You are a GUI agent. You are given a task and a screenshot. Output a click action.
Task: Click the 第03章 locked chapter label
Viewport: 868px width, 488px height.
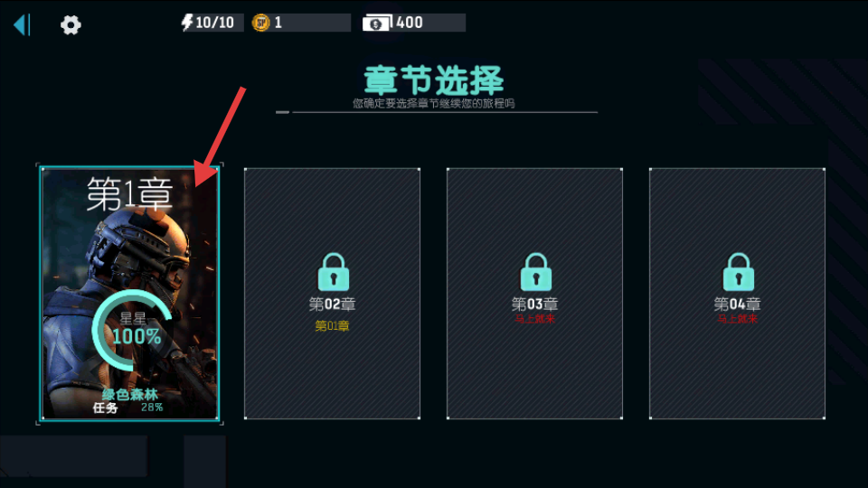(x=534, y=304)
